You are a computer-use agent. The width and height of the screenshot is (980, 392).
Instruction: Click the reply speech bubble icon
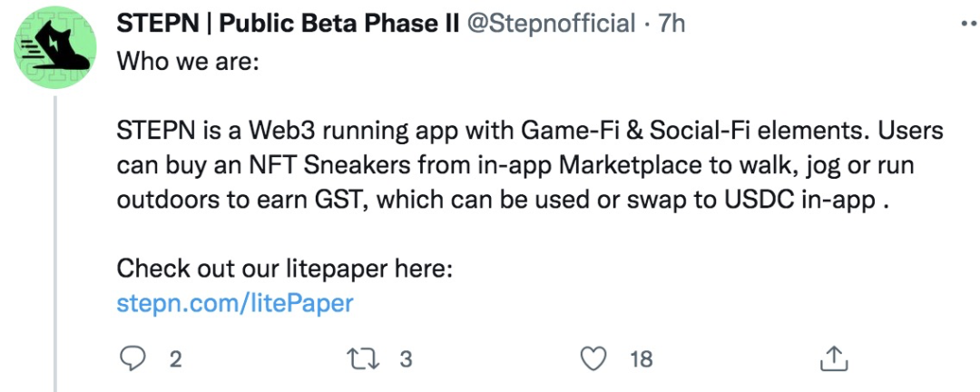tap(133, 359)
